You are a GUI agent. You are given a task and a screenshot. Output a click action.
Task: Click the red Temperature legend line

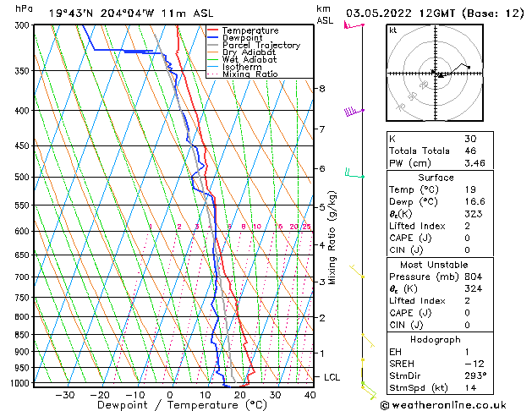[x=213, y=30]
